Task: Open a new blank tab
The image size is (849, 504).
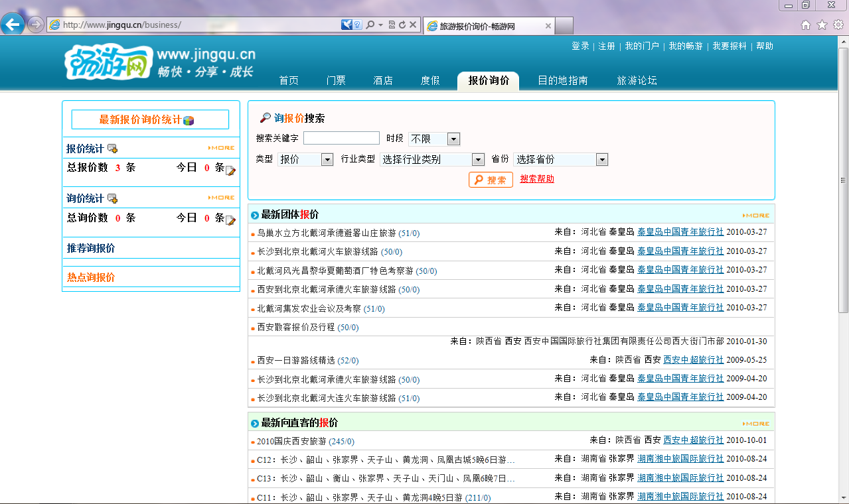Action: tap(564, 26)
